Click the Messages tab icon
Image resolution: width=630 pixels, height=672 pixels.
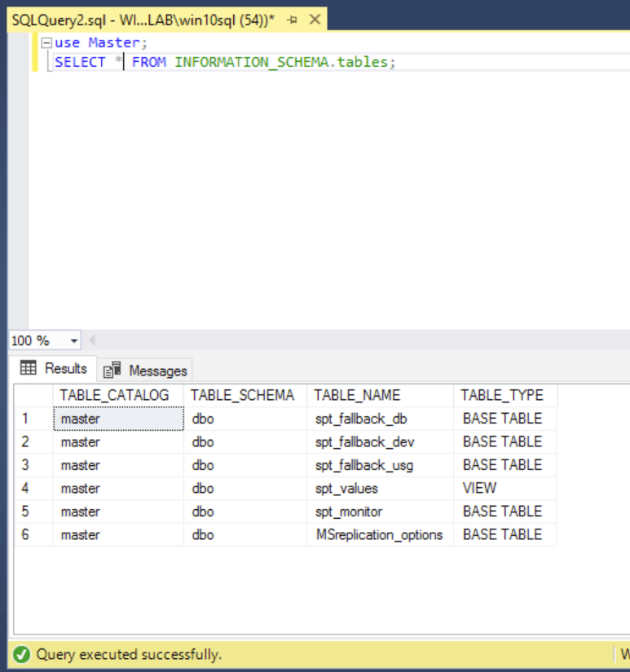pyautogui.click(x=112, y=371)
